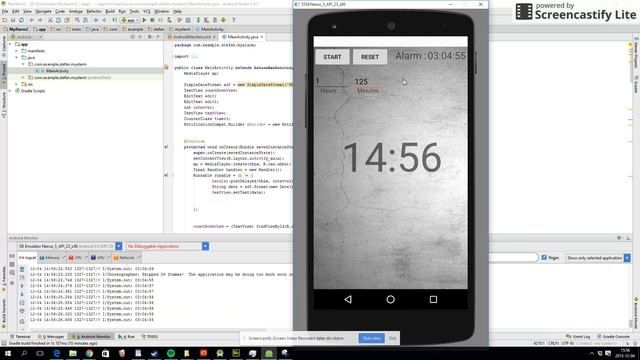Click the logcat search input field

(513, 258)
